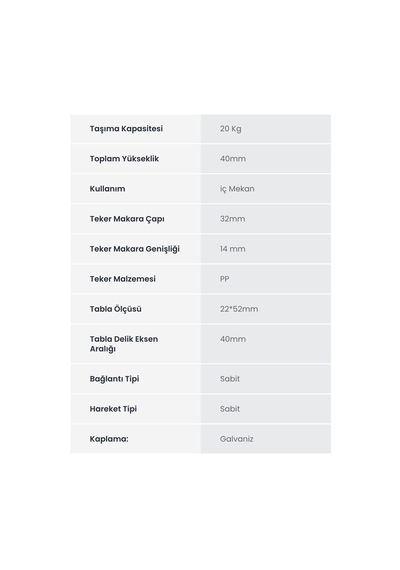Click the Kaplama: label
Screen dimensions: 400x570
coord(109,439)
